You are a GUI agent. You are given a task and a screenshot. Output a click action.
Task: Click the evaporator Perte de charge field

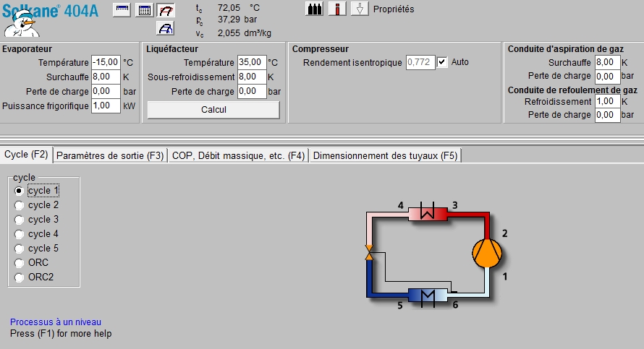click(106, 91)
